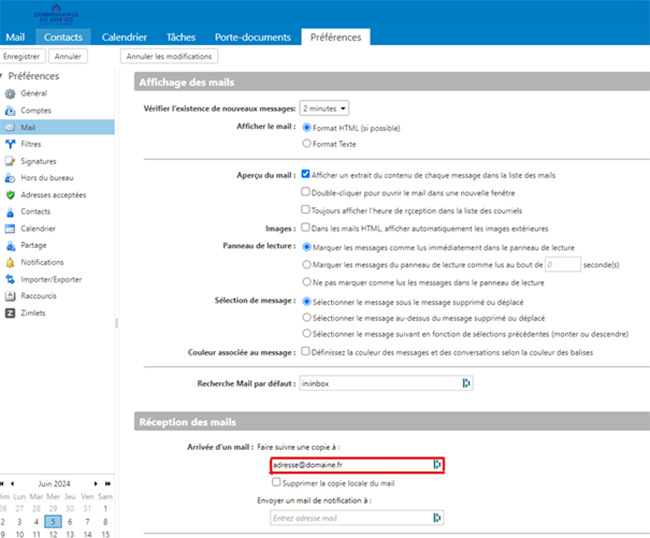Click the Enregistrer button
650x538 pixels.
click(x=22, y=56)
